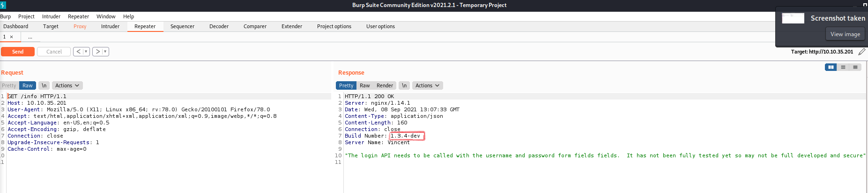Open previous-history dropdown arrow
The image size is (868, 193).
pos(86,52)
